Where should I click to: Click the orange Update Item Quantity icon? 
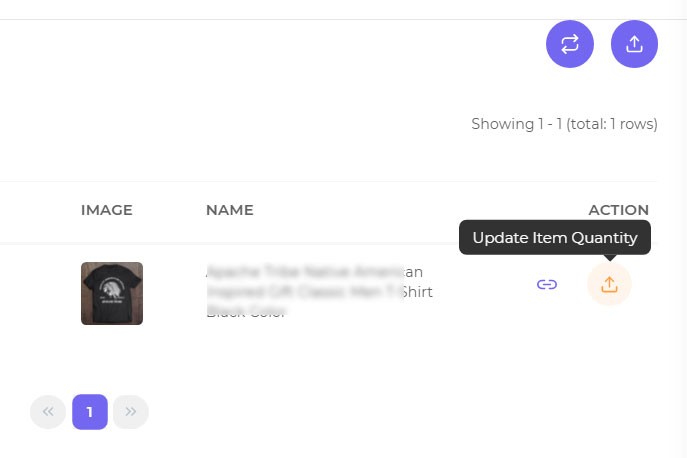click(609, 284)
